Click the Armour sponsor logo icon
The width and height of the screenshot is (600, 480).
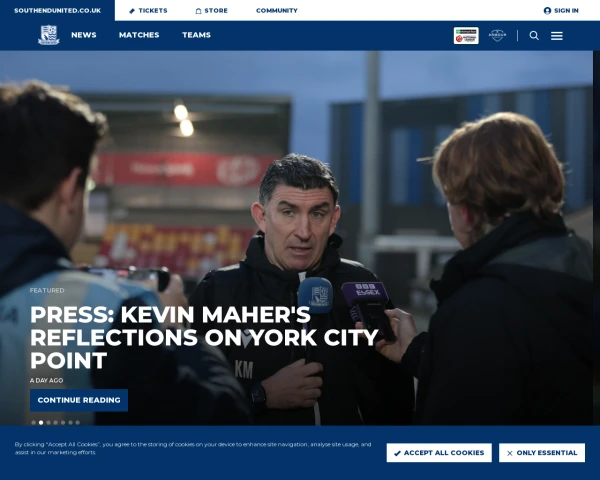497,36
